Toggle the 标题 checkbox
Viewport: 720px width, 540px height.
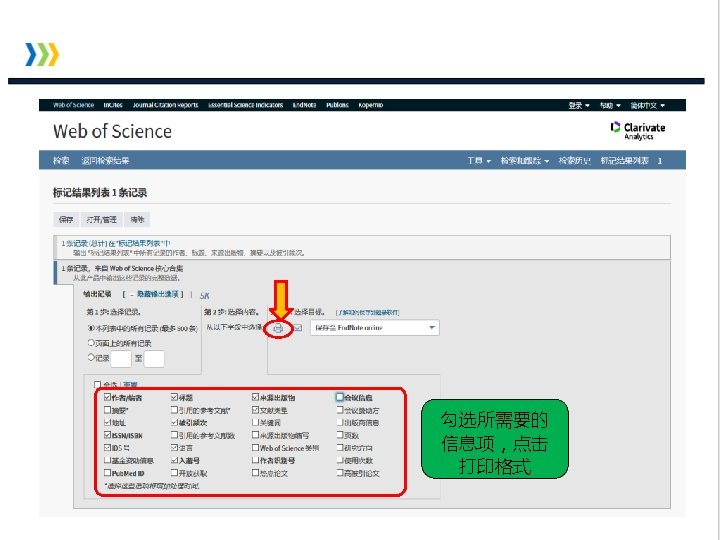174,397
